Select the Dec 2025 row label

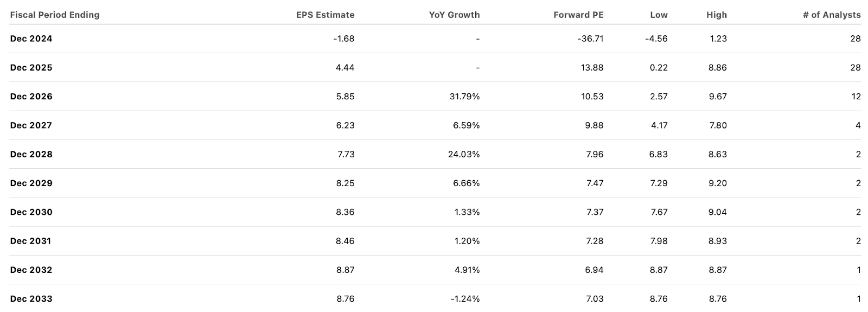click(x=31, y=67)
